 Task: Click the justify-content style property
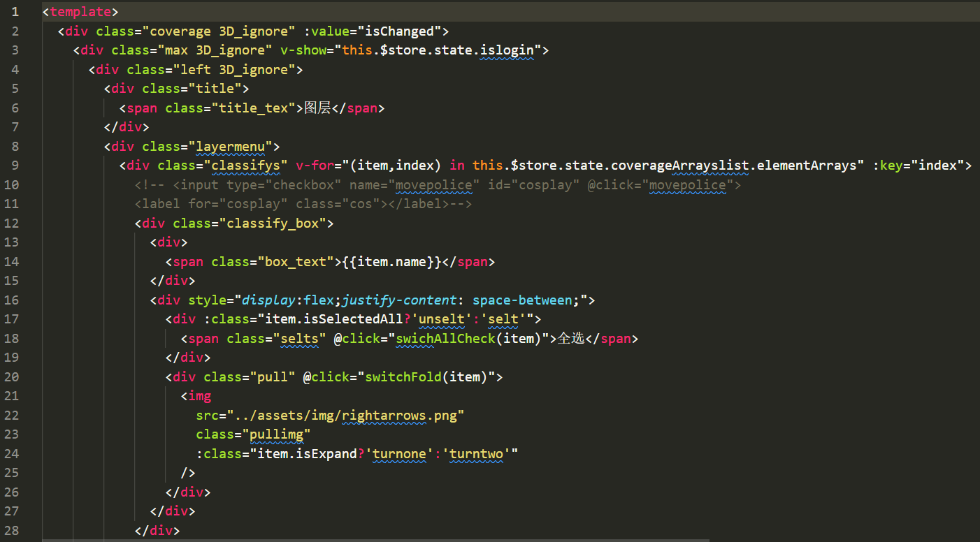(400, 300)
